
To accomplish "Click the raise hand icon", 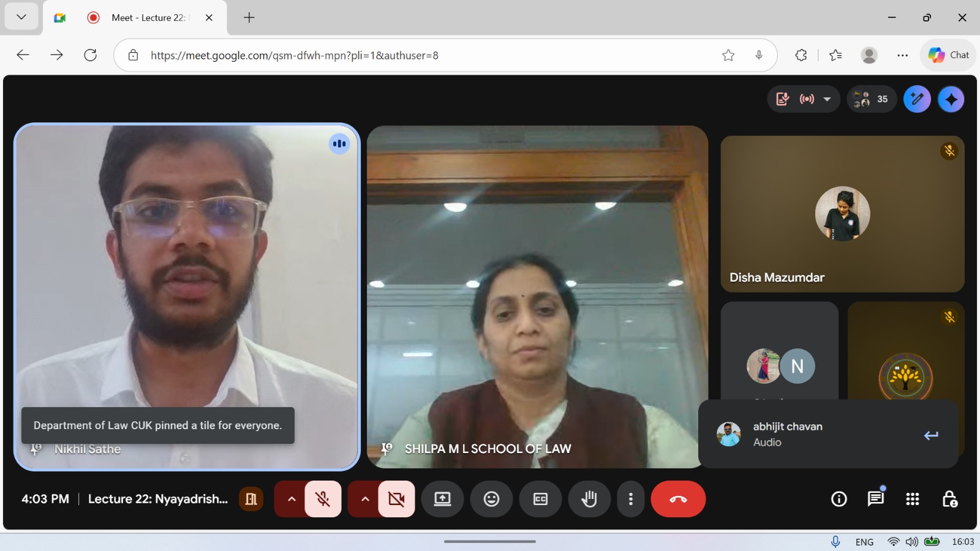I will [x=589, y=499].
